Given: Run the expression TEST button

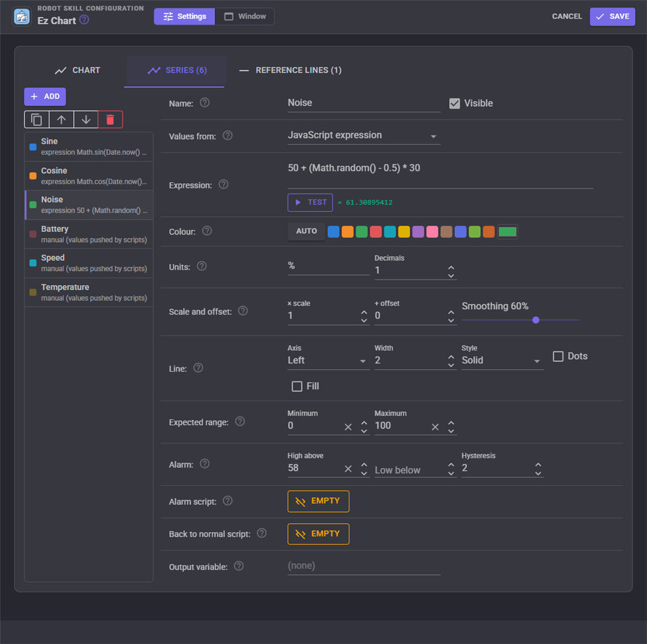Looking at the screenshot, I should (x=310, y=202).
